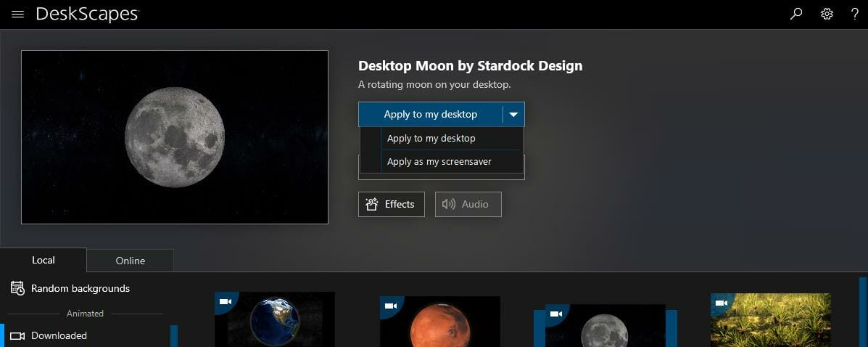Viewport: 868px width, 347px height.
Task: Open the hamburger menu
Action: [x=17, y=15]
